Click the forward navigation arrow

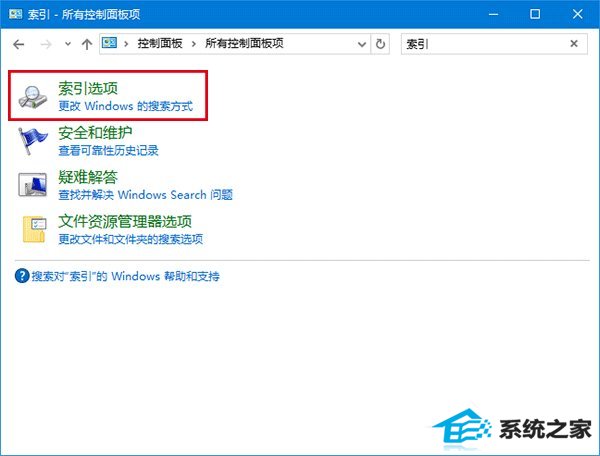[46, 44]
